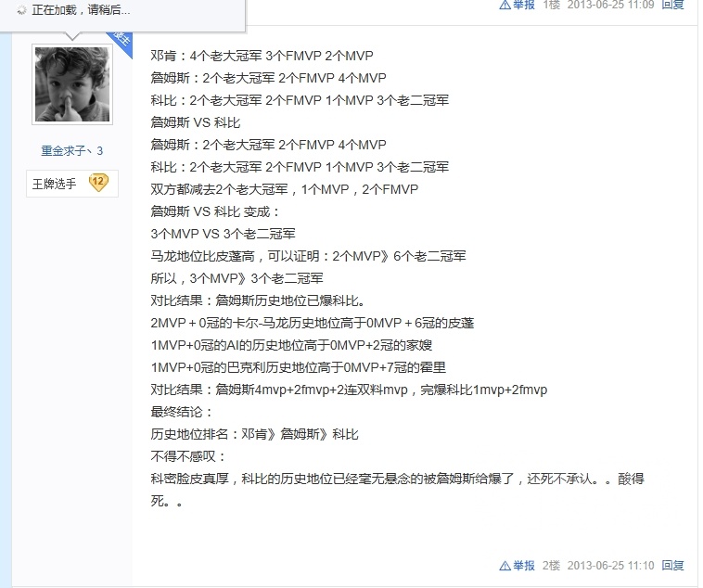This screenshot has width=703, height=588.
Task: Click 回复 on the 1楼 post
Action: pos(672,5)
